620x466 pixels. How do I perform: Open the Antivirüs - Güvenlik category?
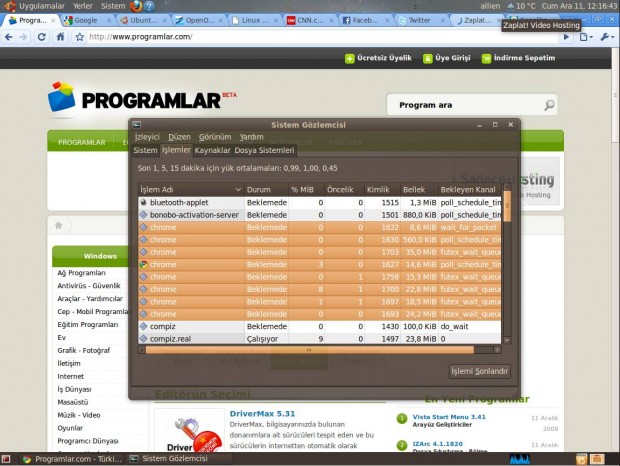[89, 285]
